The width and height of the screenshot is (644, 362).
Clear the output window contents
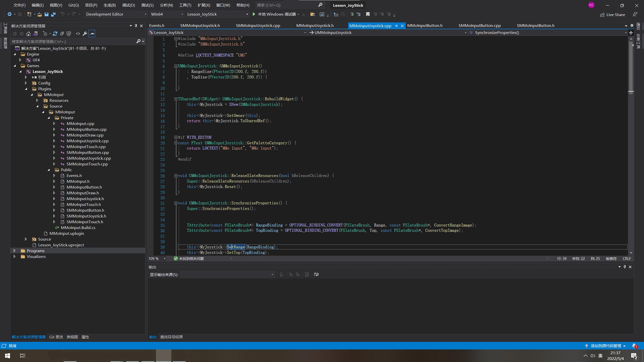307,274
